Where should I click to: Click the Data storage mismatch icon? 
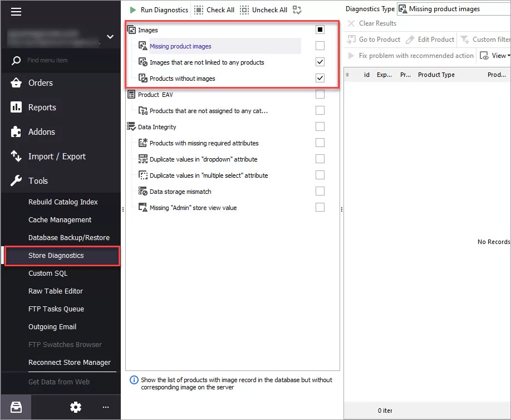(143, 191)
